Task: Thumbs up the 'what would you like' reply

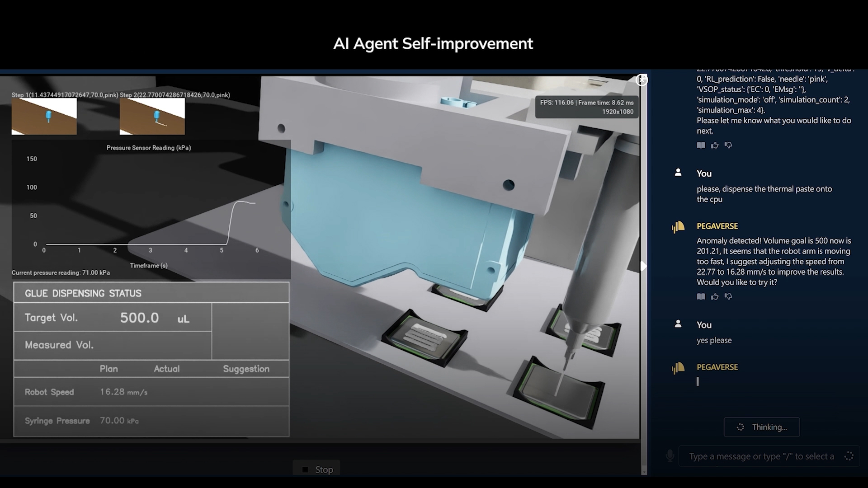Action: point(715,145)
